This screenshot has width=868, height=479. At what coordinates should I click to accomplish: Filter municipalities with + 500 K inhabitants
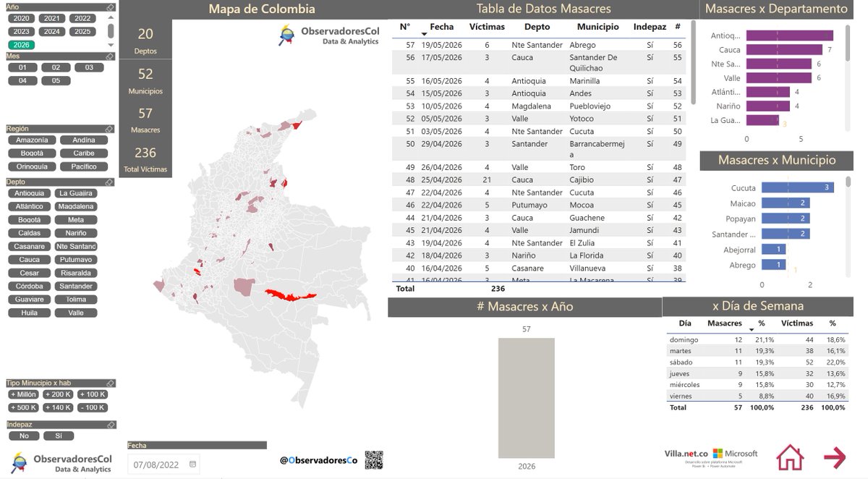pos(23,408)
